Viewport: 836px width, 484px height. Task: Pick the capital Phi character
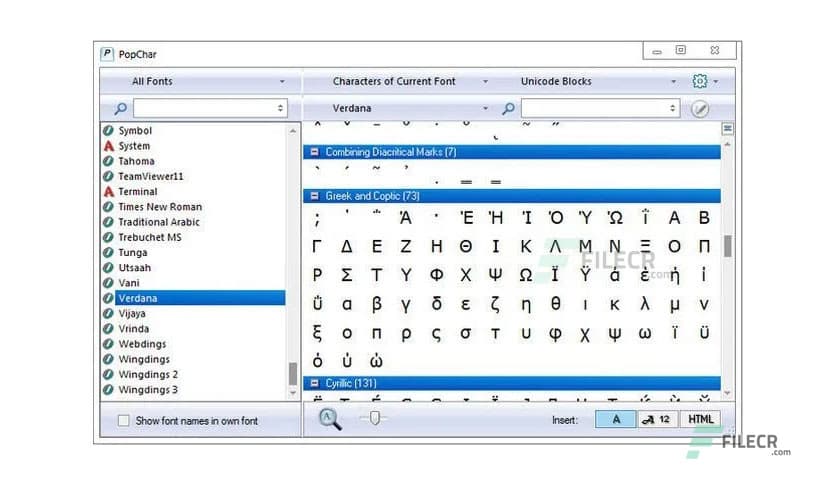click(x=436, y=275)
